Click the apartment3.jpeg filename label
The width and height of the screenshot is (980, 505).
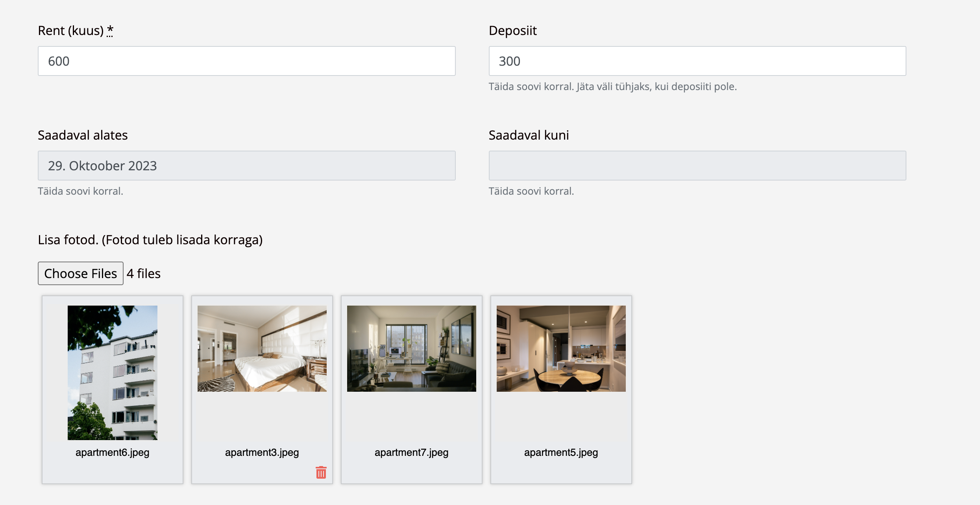pos(262,452)
